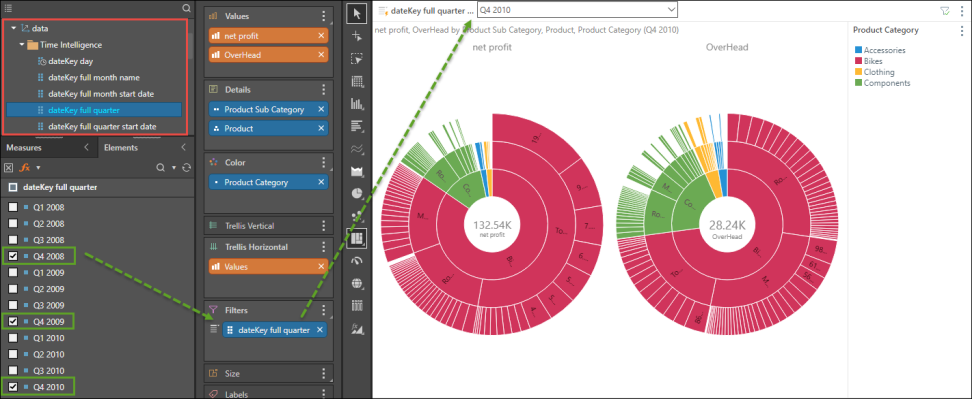Open the Trellis Vertical options menu

[x=323, y=226]
